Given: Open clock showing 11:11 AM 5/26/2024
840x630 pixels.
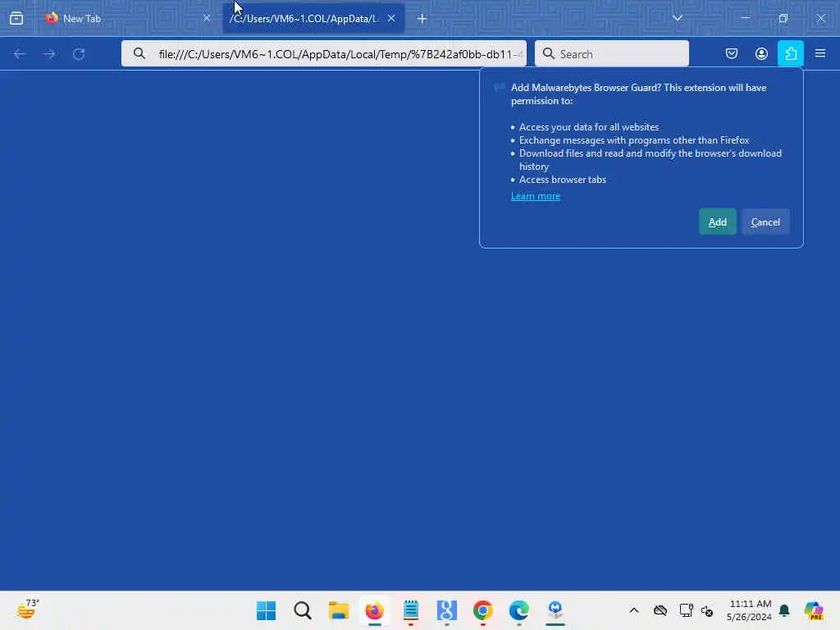Looking at the screenshot, I should 750,610.
